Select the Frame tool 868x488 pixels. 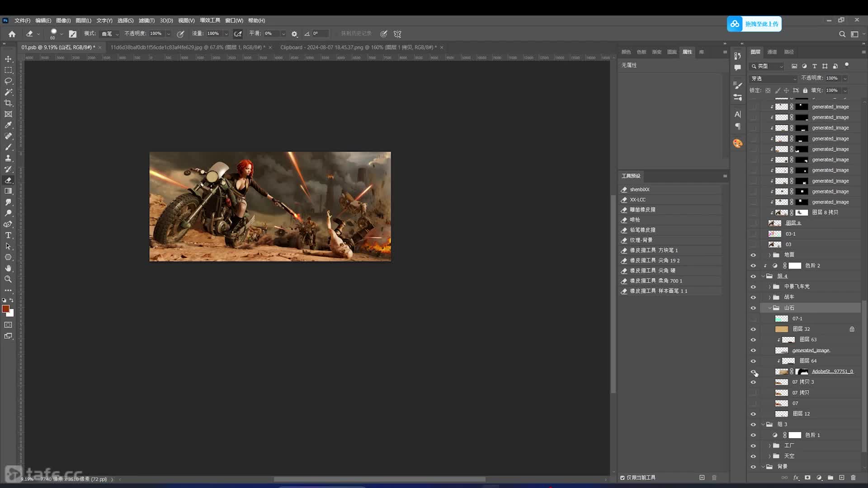[x=8, y=114]
